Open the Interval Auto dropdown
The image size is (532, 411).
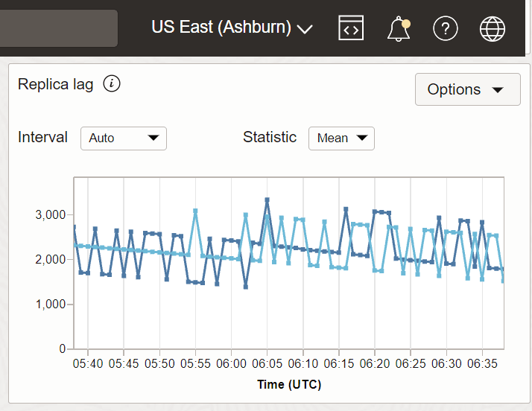point(124,138)
